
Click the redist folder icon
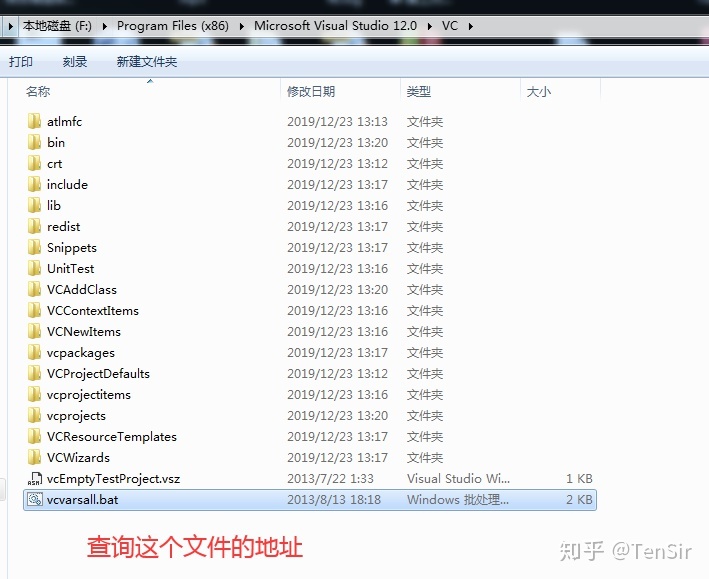pyautogui.click(x=34, y=226)
